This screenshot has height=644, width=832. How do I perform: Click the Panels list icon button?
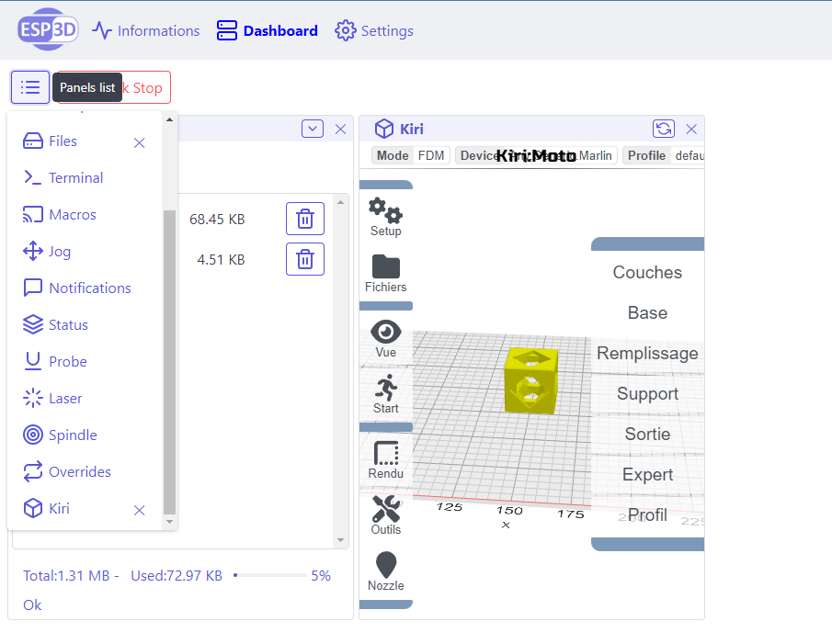pos(30,87)
